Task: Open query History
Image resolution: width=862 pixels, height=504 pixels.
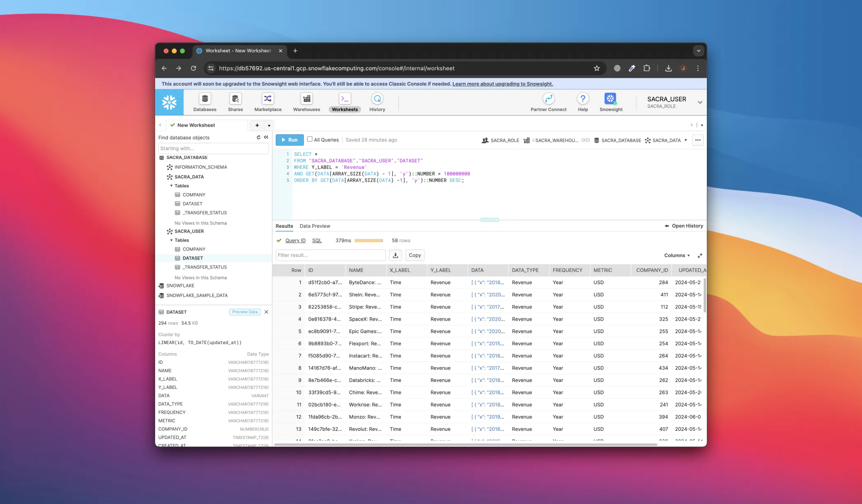Action: pos(377,102)
